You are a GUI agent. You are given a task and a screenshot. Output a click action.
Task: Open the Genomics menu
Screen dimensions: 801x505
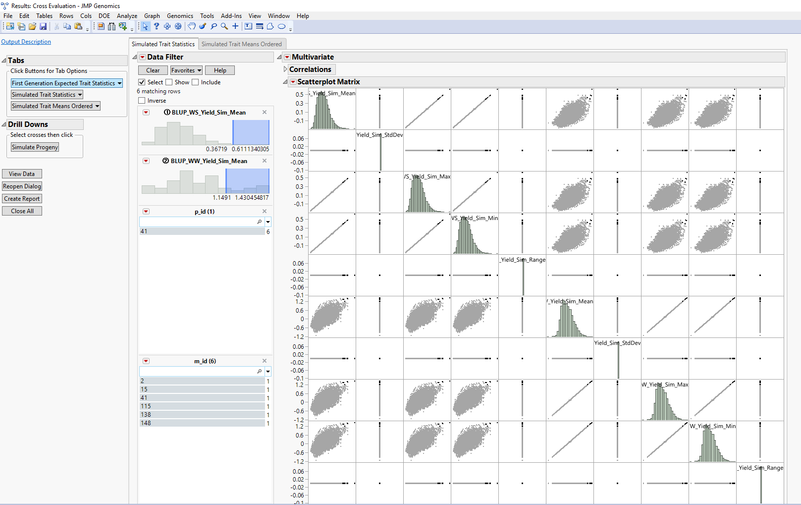point(180,16)
